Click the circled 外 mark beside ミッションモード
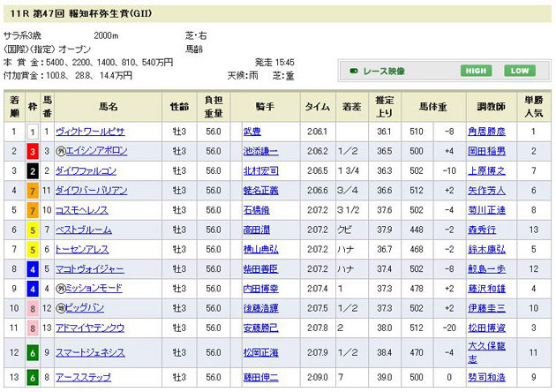The height and width of the screenshot is (392, 556). 60,288
